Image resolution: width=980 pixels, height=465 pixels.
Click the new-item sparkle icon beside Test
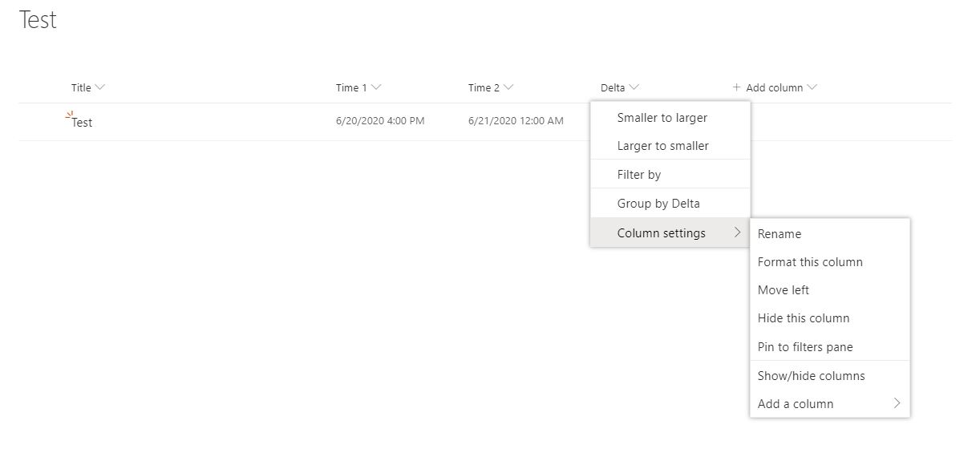69,116
